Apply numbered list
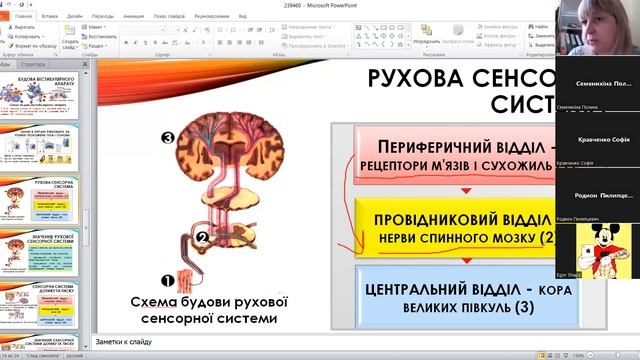This screenshot has height=360, width=640. (x=234, y=30)
